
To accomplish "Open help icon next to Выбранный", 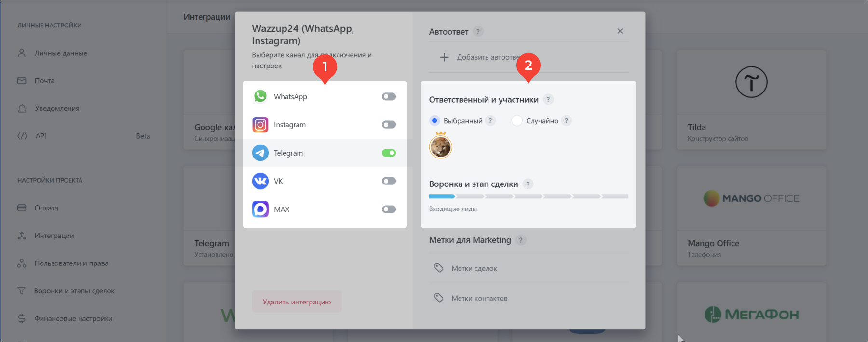I will tap(490, 120).
